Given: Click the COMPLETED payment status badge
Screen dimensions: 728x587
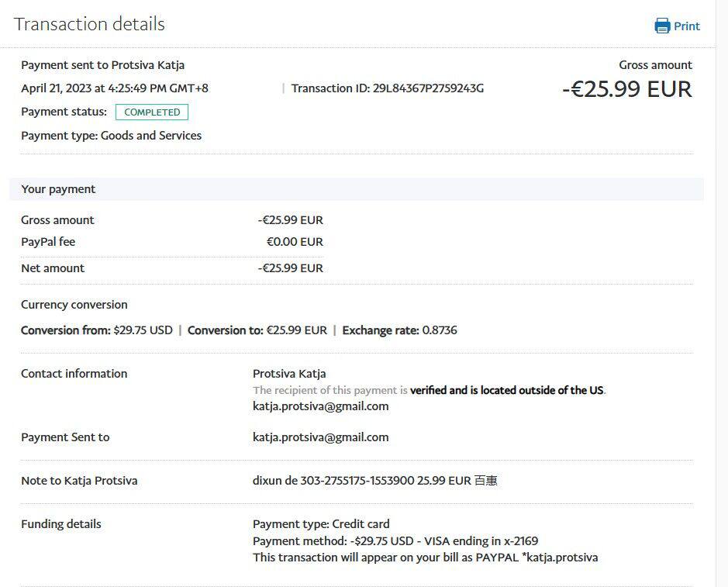Looking at the screenshot, I should (x=152, y=112).
